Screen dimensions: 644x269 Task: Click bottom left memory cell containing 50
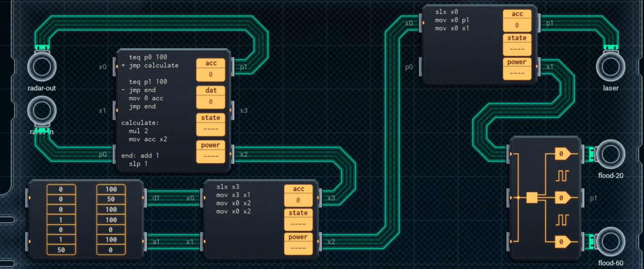pyautogui.click(x=61, y=250)
